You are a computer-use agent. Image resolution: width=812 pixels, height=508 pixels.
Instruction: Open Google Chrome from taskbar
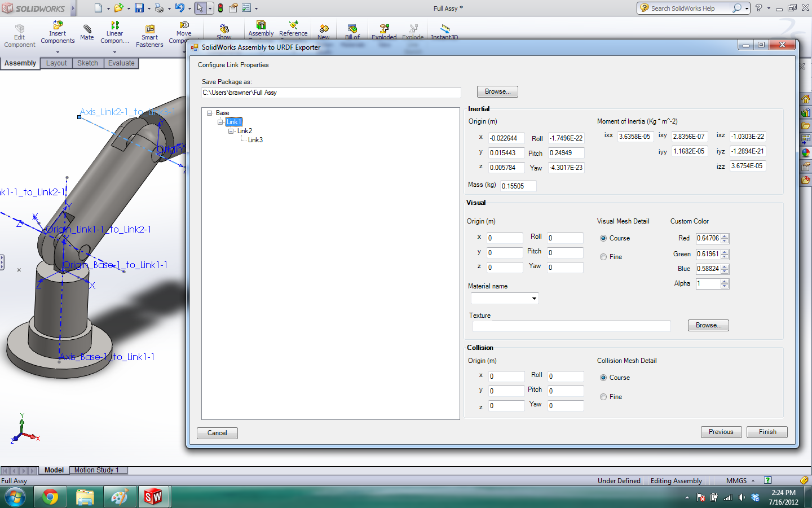point(50,497)
